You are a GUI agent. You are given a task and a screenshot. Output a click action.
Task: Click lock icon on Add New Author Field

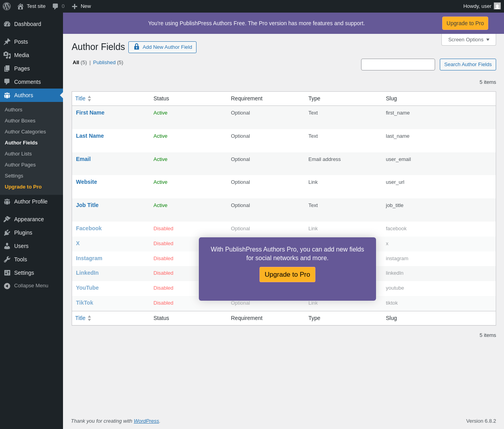(x=137, y=47)
